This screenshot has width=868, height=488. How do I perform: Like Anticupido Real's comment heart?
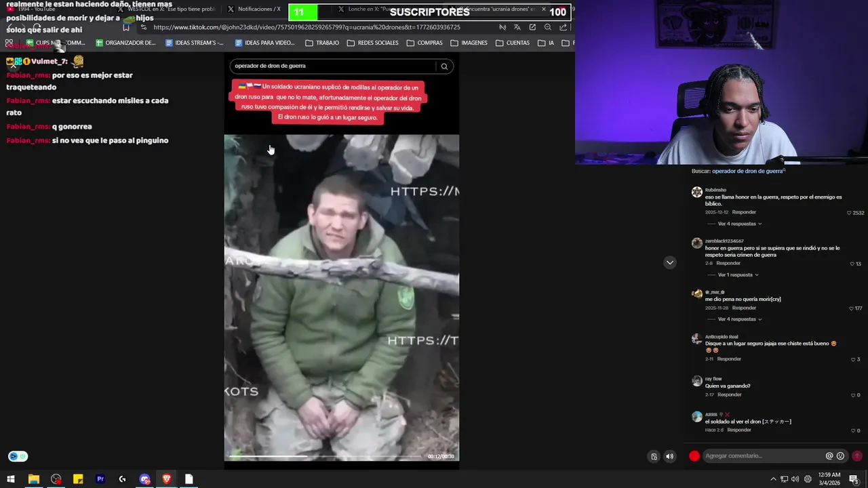[853, 359]
